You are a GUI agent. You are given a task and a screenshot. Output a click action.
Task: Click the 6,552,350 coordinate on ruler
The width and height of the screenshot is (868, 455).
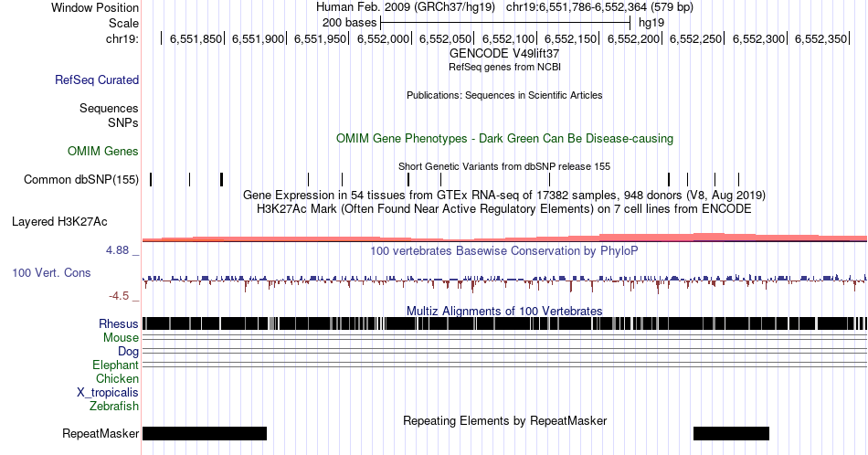coord(821,38)
